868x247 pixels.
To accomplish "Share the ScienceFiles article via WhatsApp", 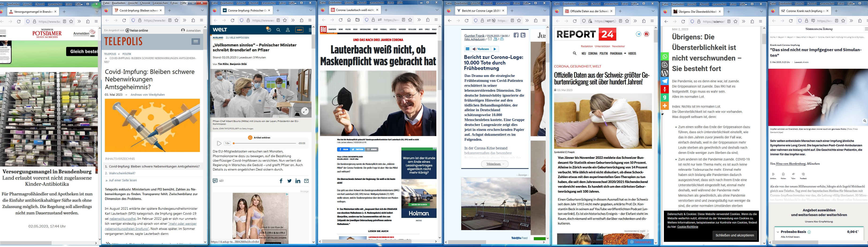I will pos(664,57).
